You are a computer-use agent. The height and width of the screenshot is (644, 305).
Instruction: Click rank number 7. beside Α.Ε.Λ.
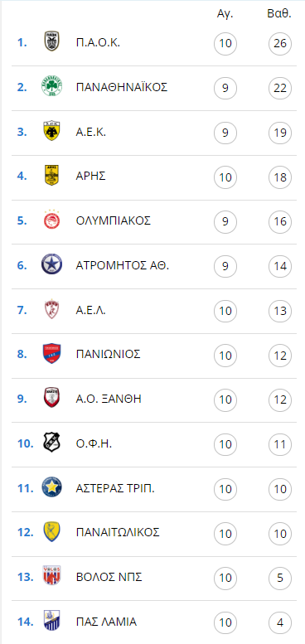[x=22, y=310]
